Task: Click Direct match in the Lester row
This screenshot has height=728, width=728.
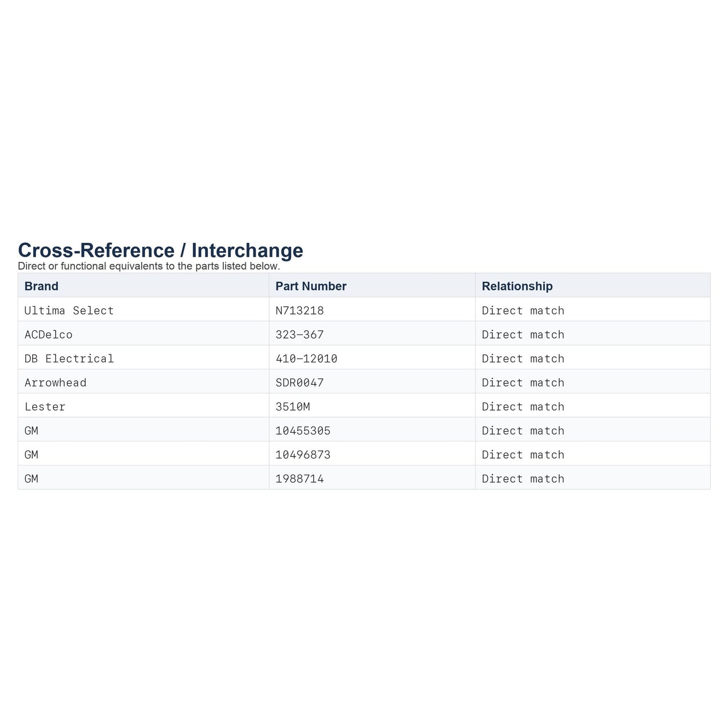Action: point(523,407)
